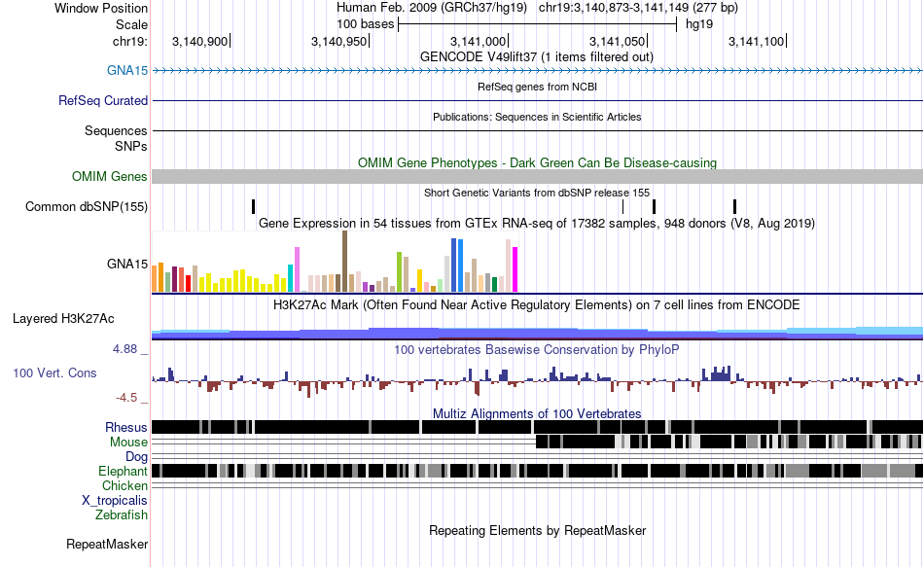Click the GTEx 'Gene Expression in 54 tissues' title
The height and width of the screenshot is (567, 924).
click(537, 224)
